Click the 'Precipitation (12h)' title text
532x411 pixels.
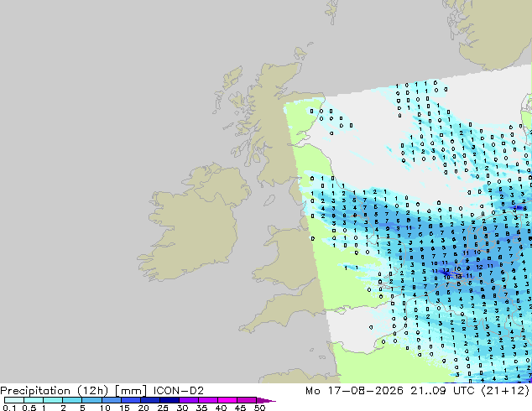coord(55,391)
